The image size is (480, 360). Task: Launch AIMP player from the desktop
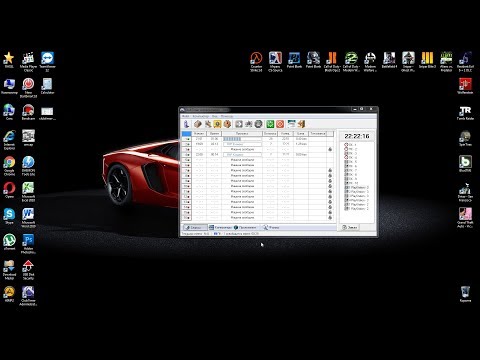pos(9,294)
